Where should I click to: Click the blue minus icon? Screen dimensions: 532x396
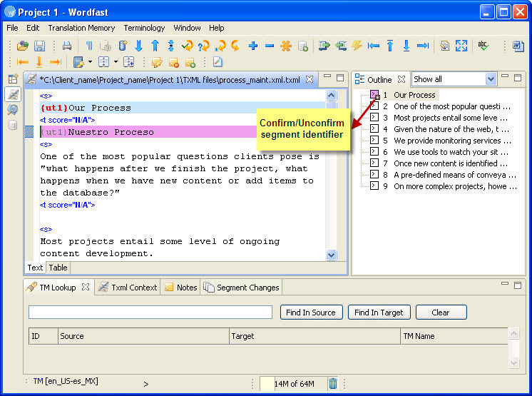[x=270, y=46]
